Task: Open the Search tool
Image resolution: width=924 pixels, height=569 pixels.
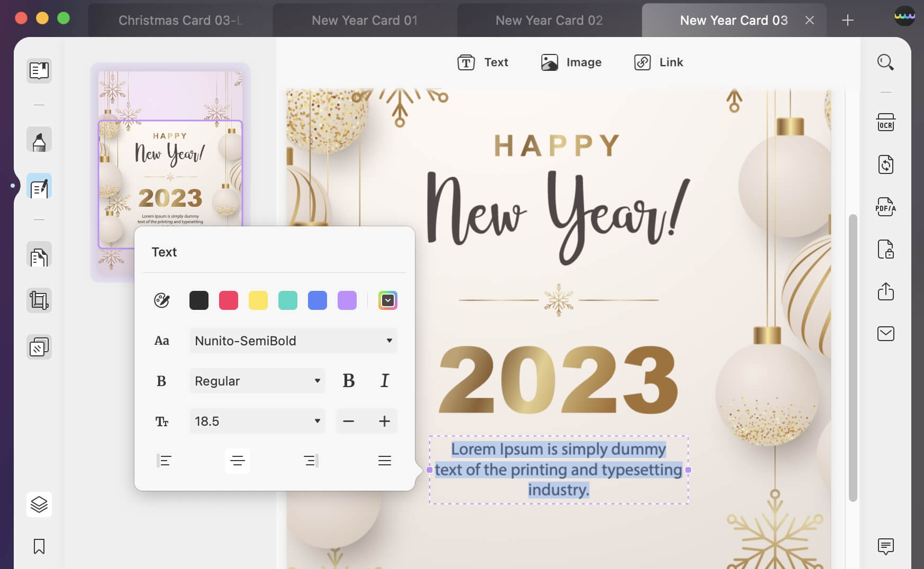Action: click(x=885, y=62)
